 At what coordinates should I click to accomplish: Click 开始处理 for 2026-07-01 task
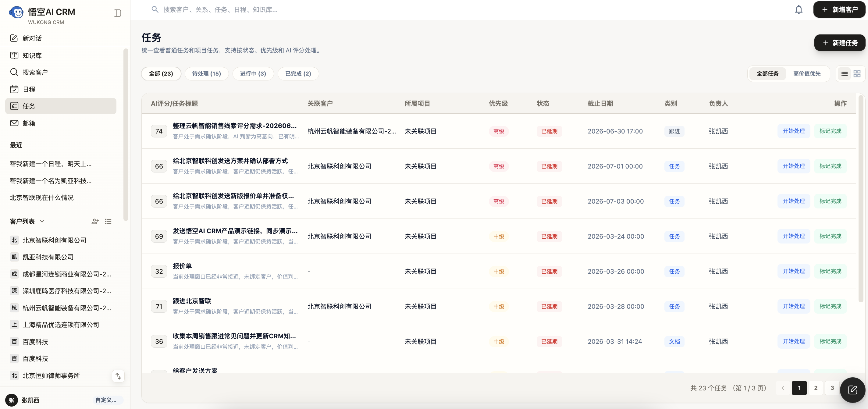pos(794,166)
